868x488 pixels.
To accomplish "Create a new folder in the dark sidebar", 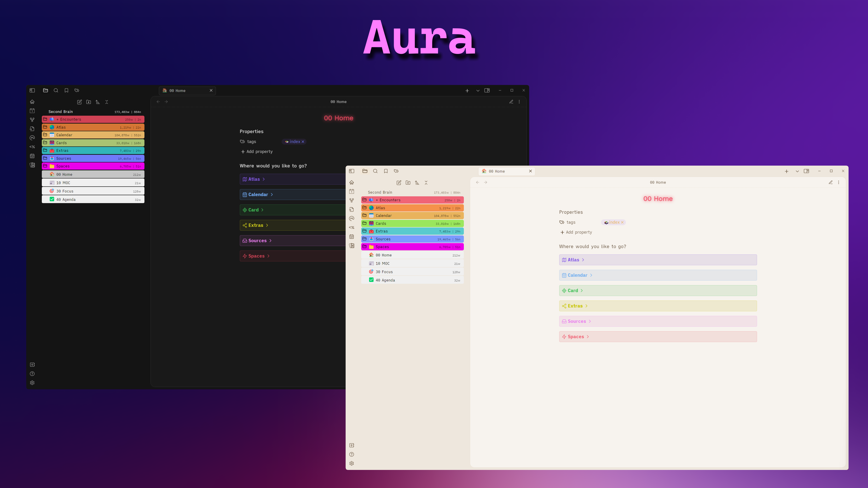I will tap(89, 102).
